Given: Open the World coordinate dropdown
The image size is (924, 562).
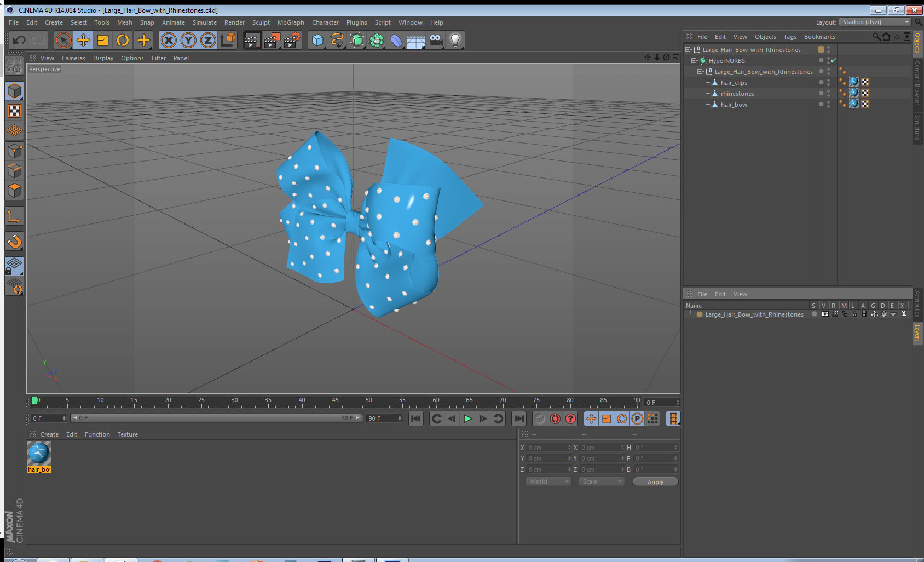Looking at the screenshot, I should point(548,481).
